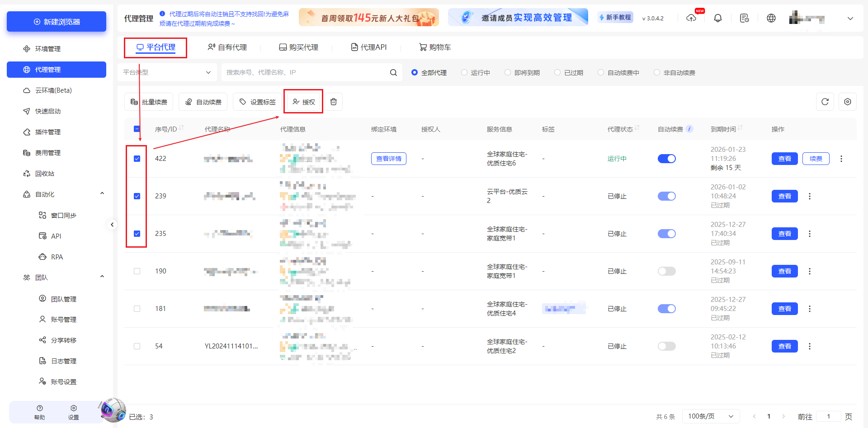
Task: Select the RPA automation feature
Action: click(x=57, y=257)
